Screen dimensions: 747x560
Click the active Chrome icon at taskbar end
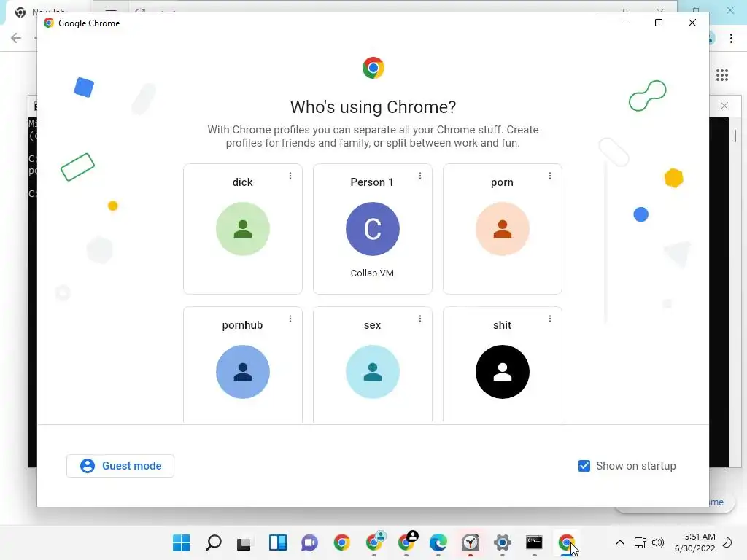(566, 542)
